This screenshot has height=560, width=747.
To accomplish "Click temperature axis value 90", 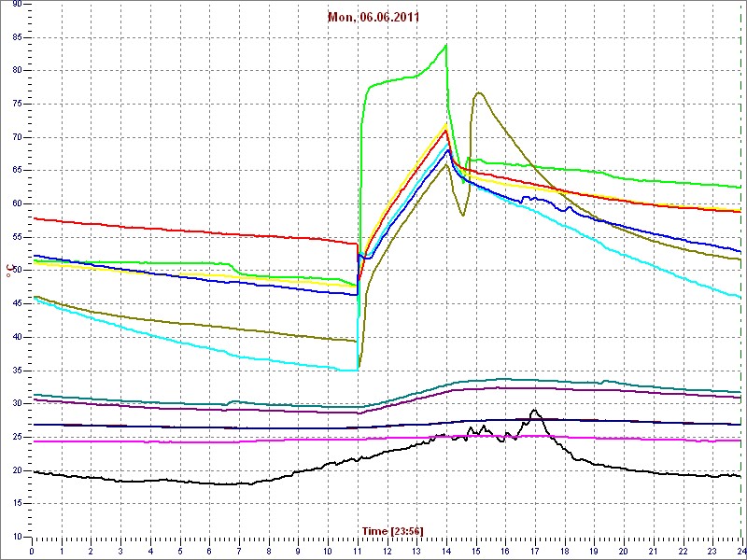I will point(17,5).
